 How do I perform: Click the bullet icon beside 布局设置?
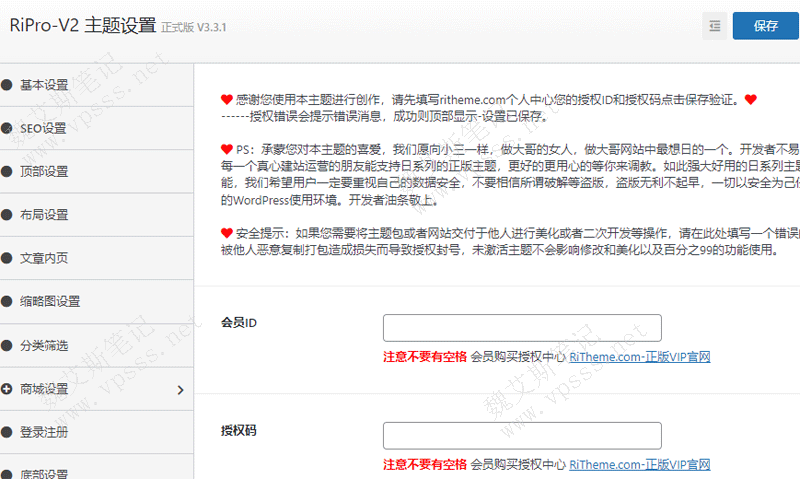click(7, 215)
